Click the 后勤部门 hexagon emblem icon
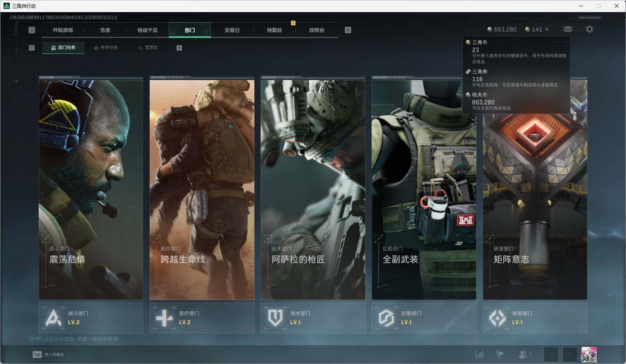The width and height of the screenshot is (626, 364). pyautogui.click(x=386, y=318)
